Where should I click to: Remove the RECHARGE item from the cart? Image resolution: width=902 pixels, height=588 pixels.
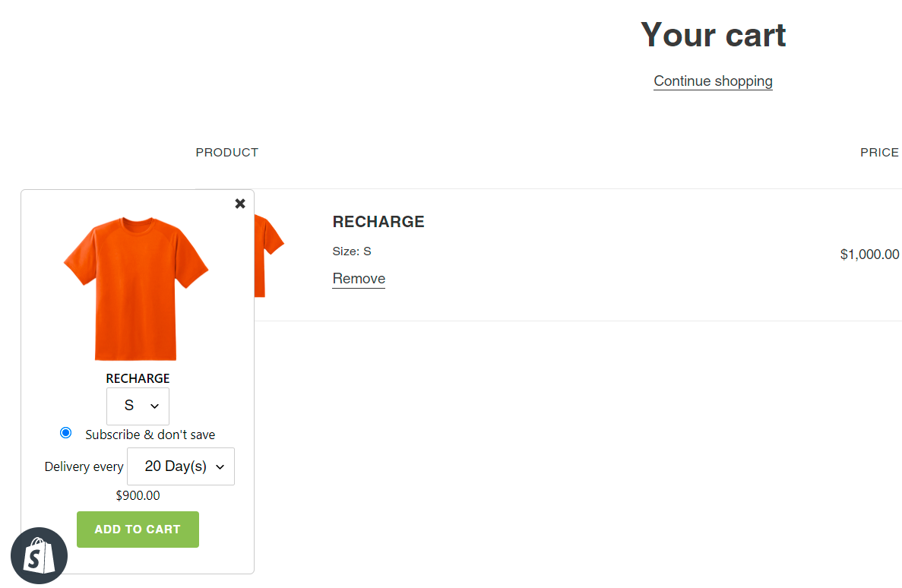(359, 279)
